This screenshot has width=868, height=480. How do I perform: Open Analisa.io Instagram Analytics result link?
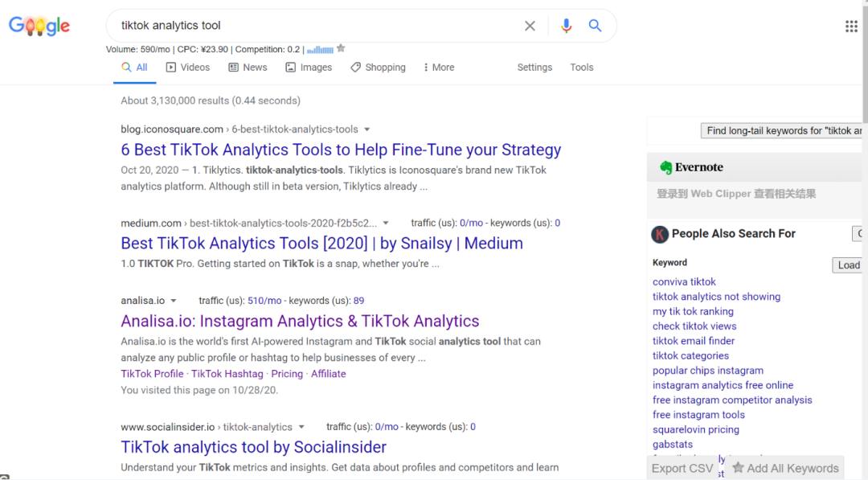point(300,321)
